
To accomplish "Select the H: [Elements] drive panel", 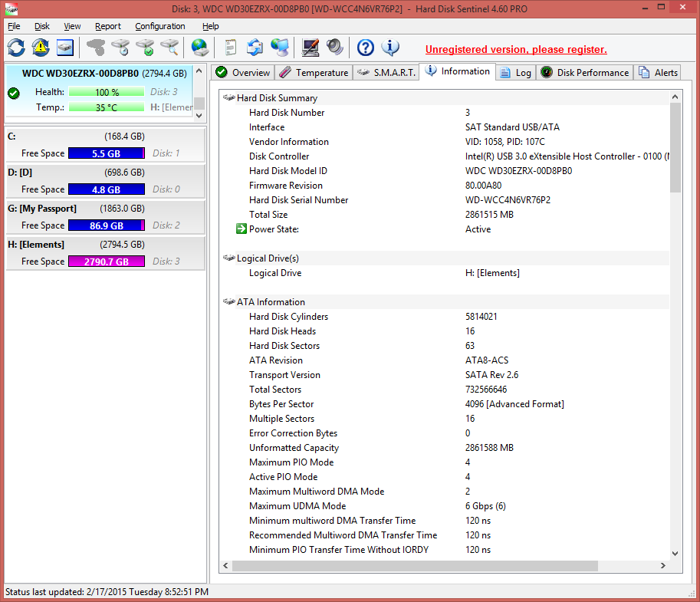I will click(x=105, y=253).
